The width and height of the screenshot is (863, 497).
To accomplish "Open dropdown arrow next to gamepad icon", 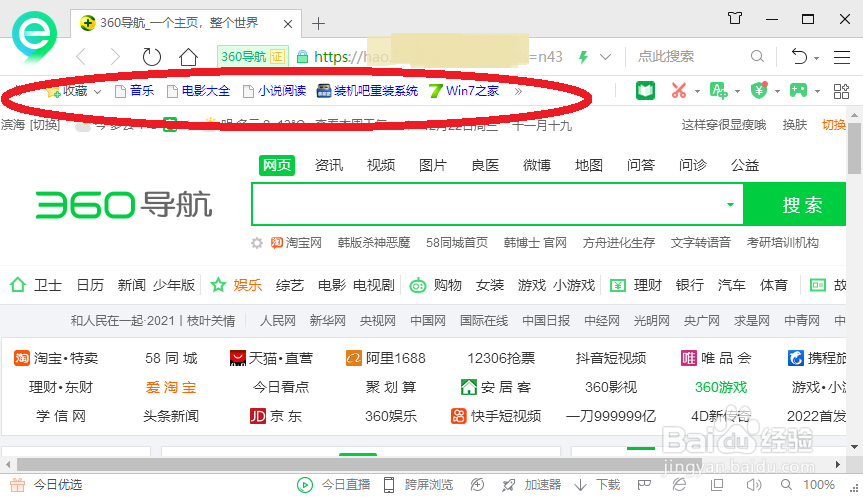I will (x=817, y=91).
